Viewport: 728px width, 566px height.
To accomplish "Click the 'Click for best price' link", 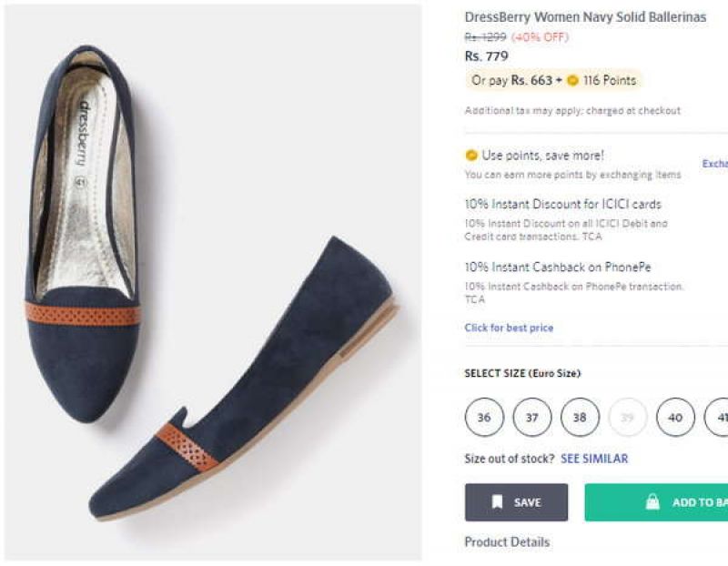I will (508, 328).
